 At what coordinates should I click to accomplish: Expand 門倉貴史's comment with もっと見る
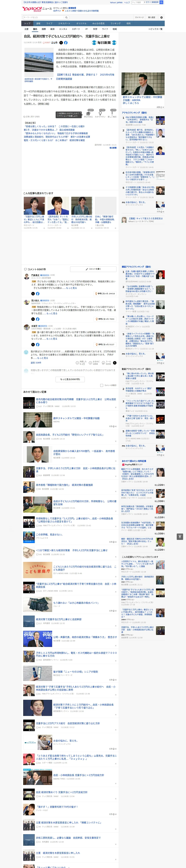point(71,288)
